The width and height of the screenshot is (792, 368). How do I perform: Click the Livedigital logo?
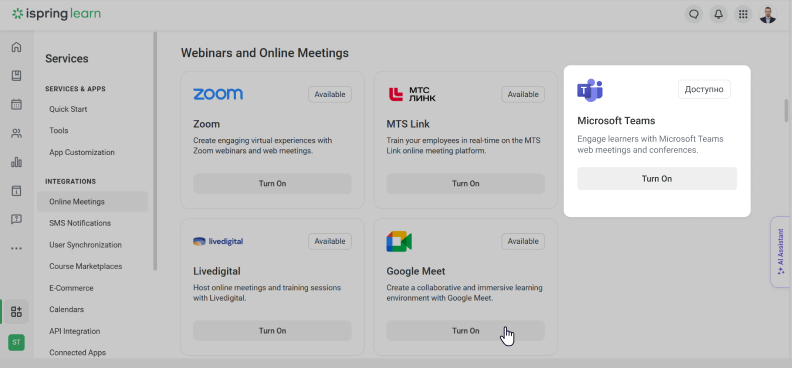pos(218,241)
